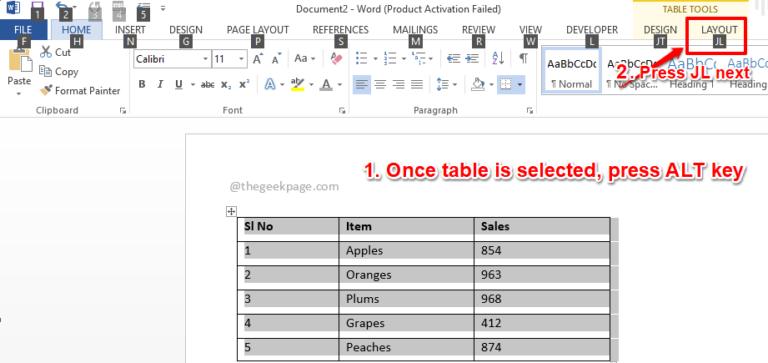Click the Format Painter brush icon
Image resolution: width=768 pixels, height=363 pixels.
point(46,90)
